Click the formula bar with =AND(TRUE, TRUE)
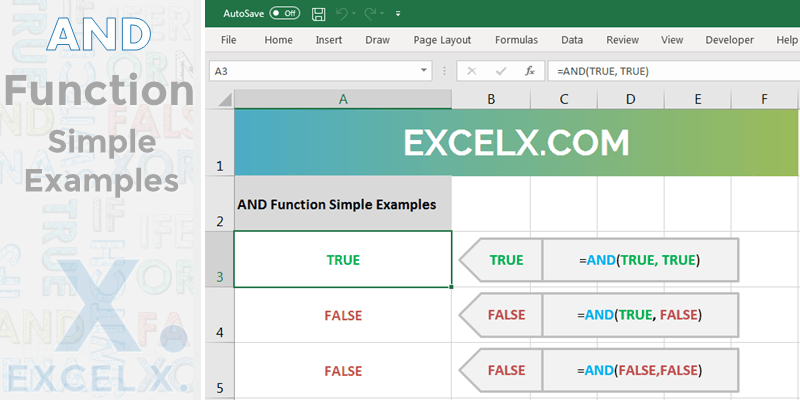Image resolution: width=800 pixels, height=400 pixels. tap(674, 71)
